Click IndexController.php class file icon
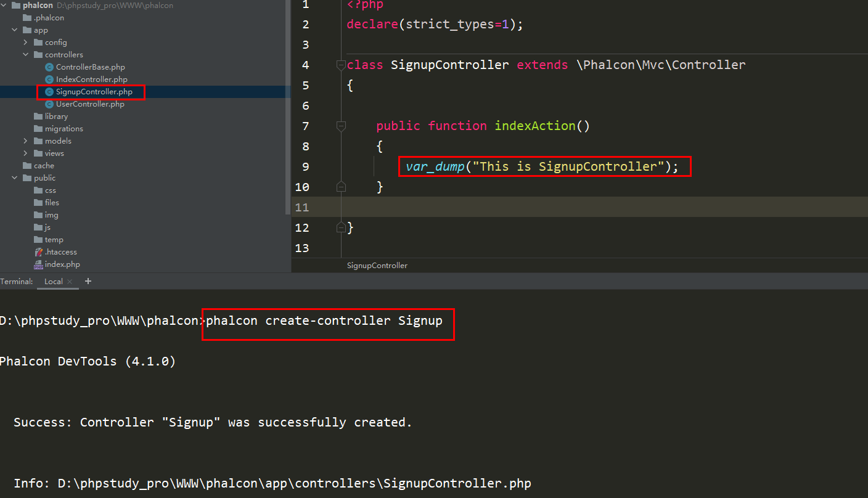868x498 pixels. [49, 80]
